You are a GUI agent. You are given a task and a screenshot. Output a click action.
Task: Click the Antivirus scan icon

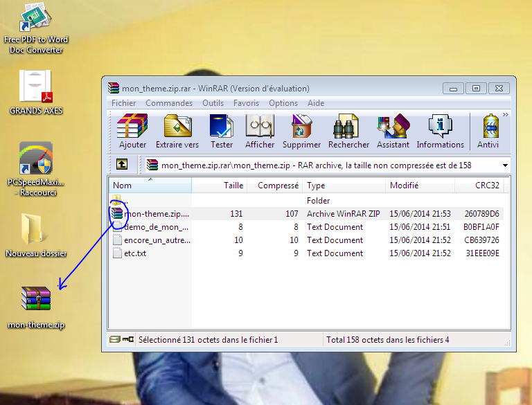488,132
